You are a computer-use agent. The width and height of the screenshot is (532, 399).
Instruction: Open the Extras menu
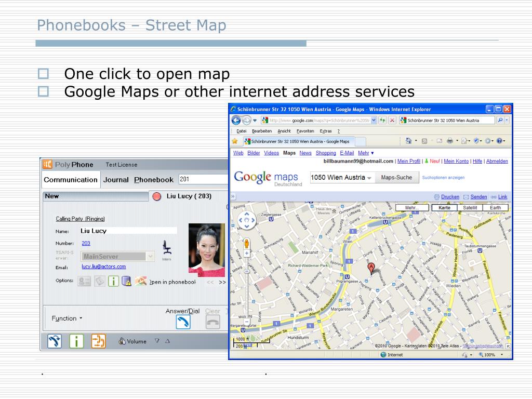[x=325, y=131]
